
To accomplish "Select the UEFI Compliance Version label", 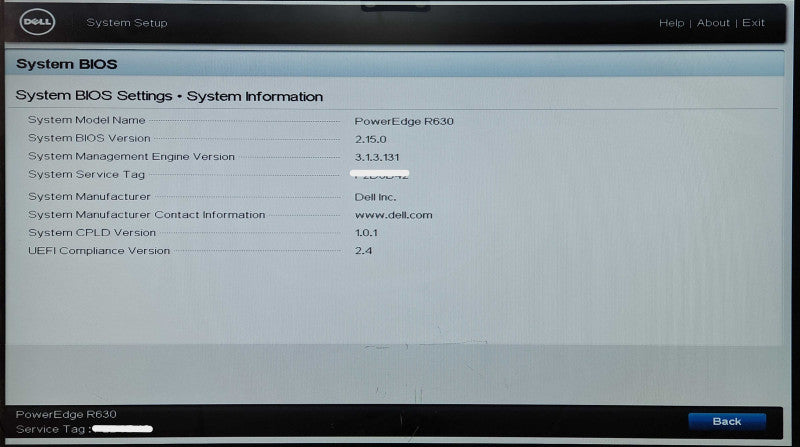I will point(99,251).
